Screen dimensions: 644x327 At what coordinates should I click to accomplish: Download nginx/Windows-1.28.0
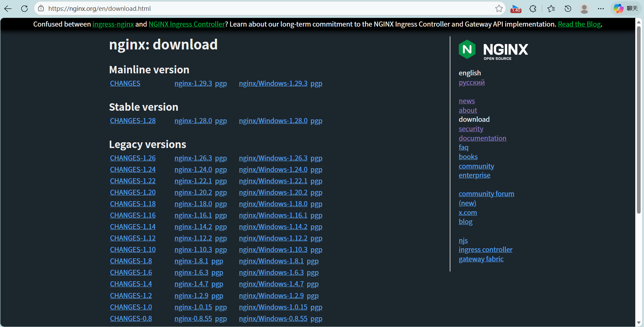[273, 121]
